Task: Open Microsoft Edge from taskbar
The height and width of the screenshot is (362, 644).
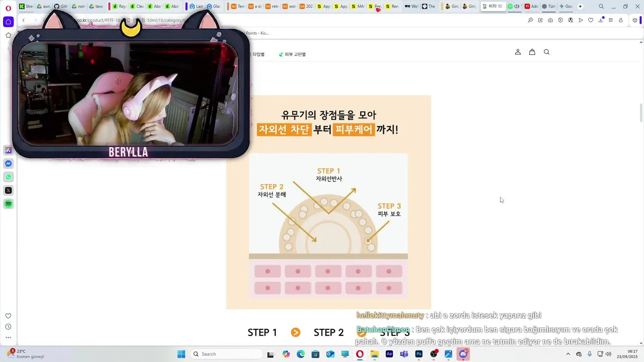Action: point(300,354)
